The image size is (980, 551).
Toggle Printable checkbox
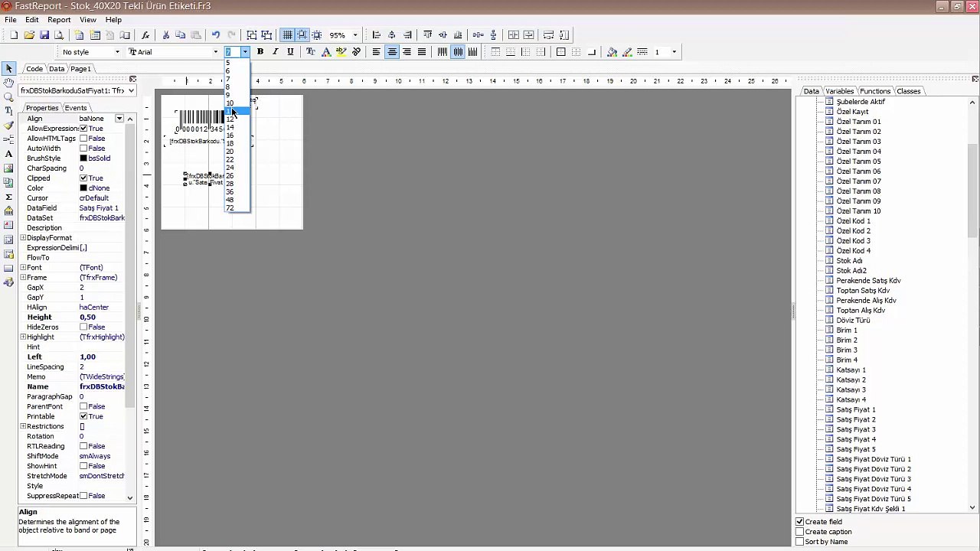pyautogui.click(x=83, y=417)
